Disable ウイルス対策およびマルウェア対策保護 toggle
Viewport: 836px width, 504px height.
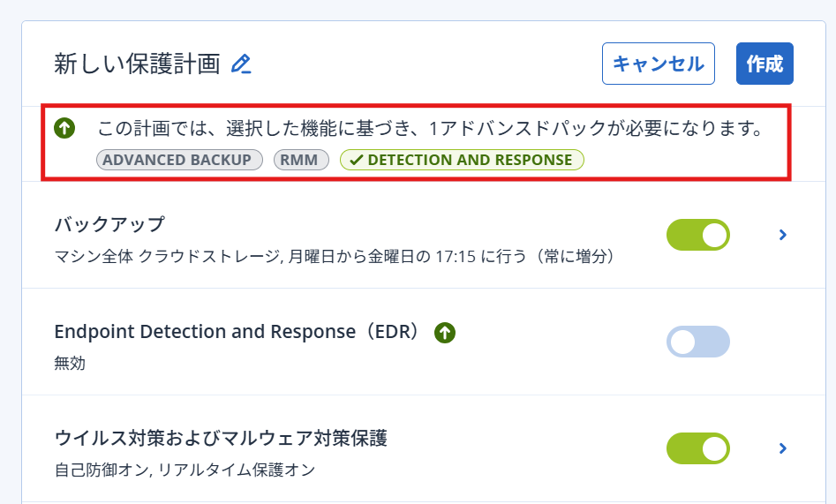click(697, 448)
